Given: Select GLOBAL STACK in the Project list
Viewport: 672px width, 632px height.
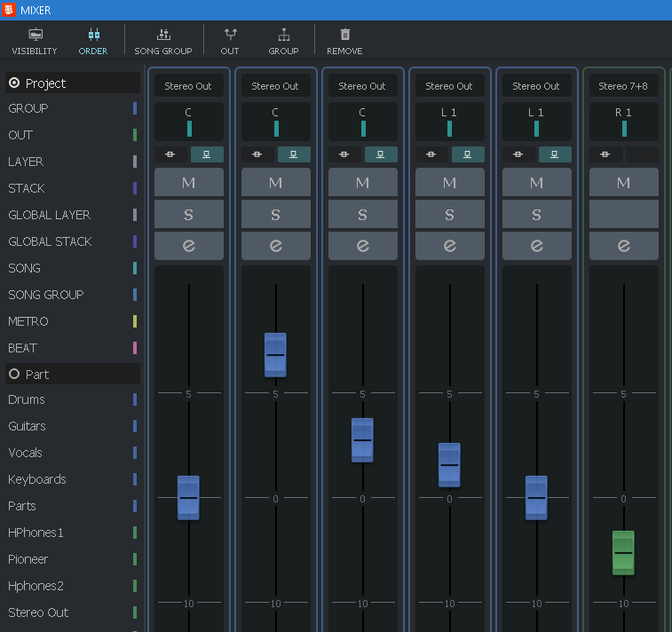Looking at the screenshot, I should [50, 241].
